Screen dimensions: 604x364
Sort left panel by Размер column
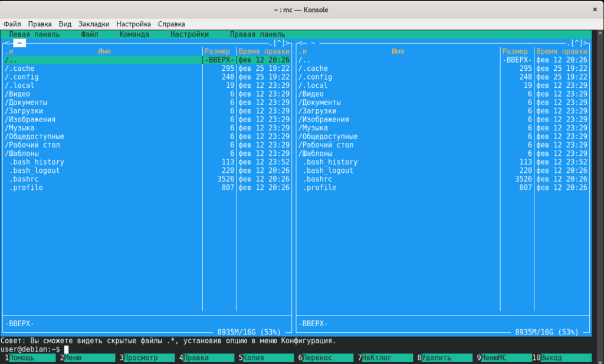[217, 51]
